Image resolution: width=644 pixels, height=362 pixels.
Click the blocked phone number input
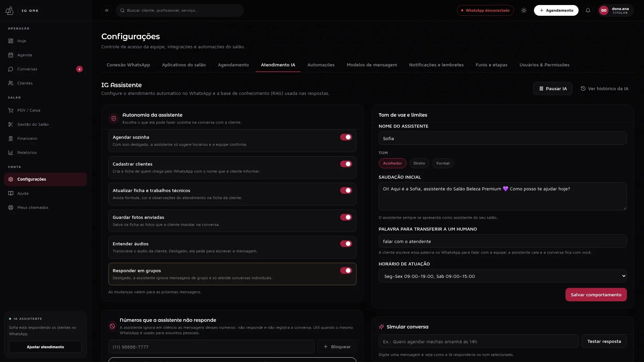coord(211,347)
